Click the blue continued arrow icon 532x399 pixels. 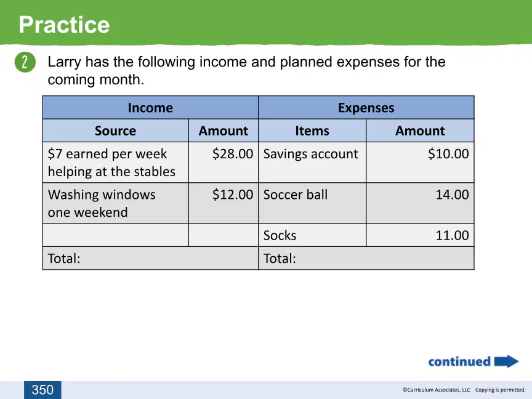[506, 361]
